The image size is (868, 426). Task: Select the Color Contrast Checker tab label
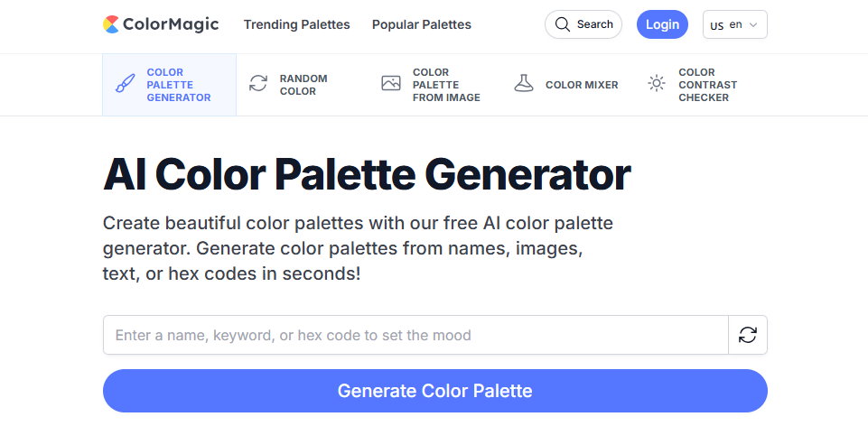pos(707,85)
